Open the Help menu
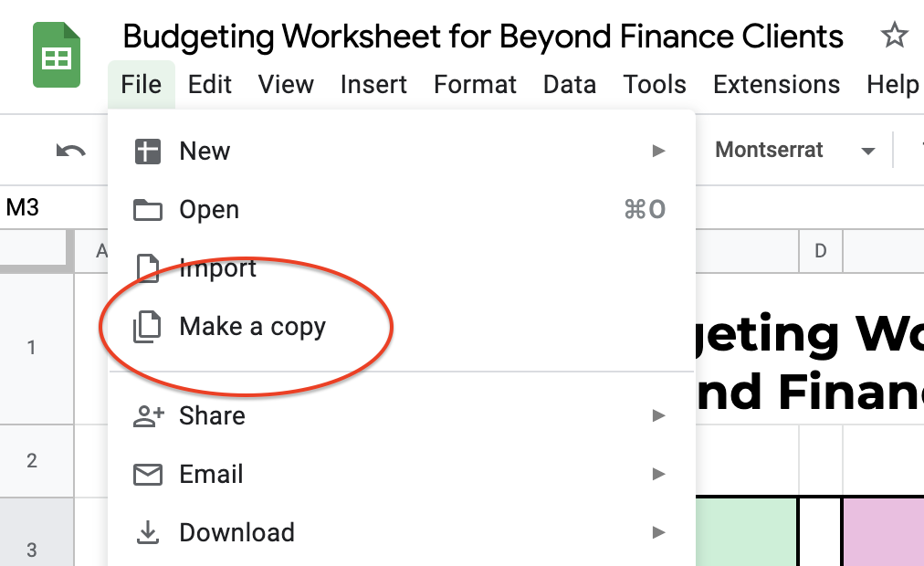The width and height of the screenshot is (924, 566). [892, 85]
